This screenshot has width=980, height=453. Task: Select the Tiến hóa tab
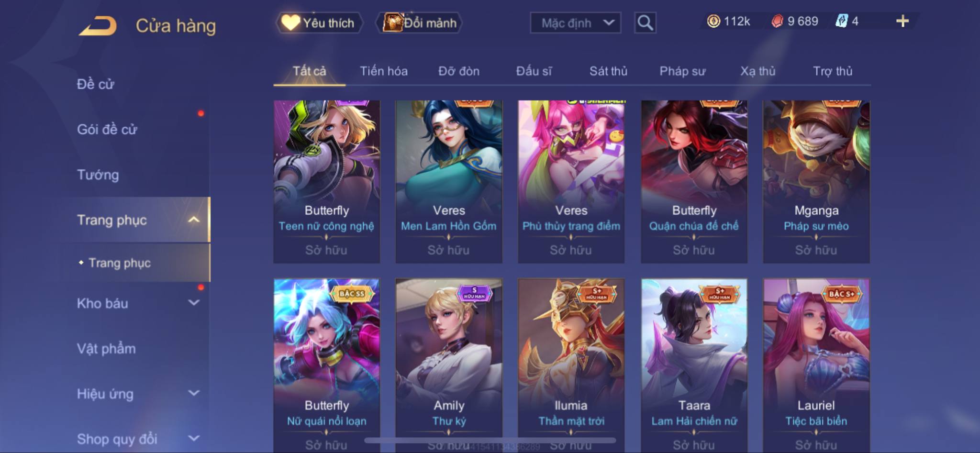pyautogui.click(x=384, y=71)
